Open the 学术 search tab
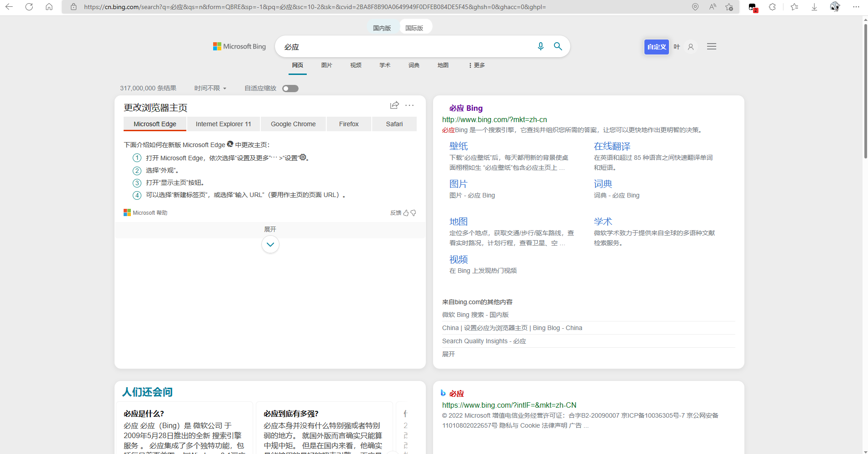The image size is (868, 454). [385, 65]
